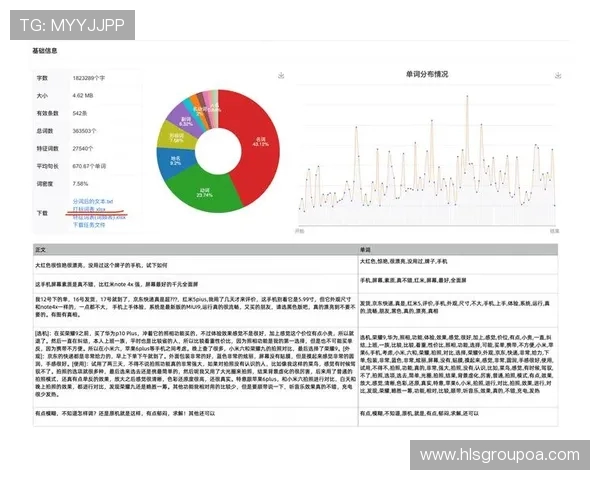Select the 平均句长 value 670.67个单词
The width and height of the screenshot is (600, 480).
click(x=89, y=166)
